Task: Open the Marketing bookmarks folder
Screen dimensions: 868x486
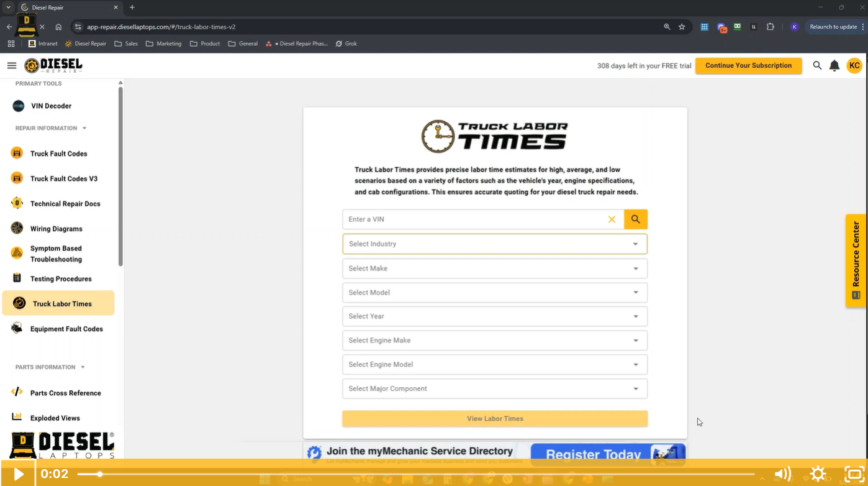Action: [x=163, y=44]
